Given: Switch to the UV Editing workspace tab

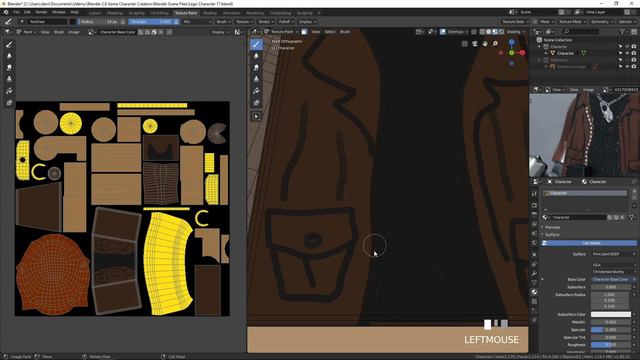Looking at the screenshot, I should click(160, 13).
